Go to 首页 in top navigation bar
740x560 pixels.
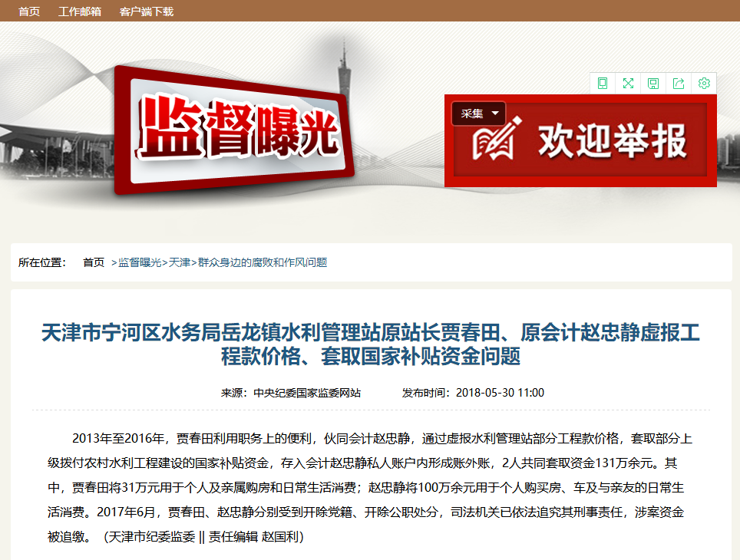(x=29, y=12)
